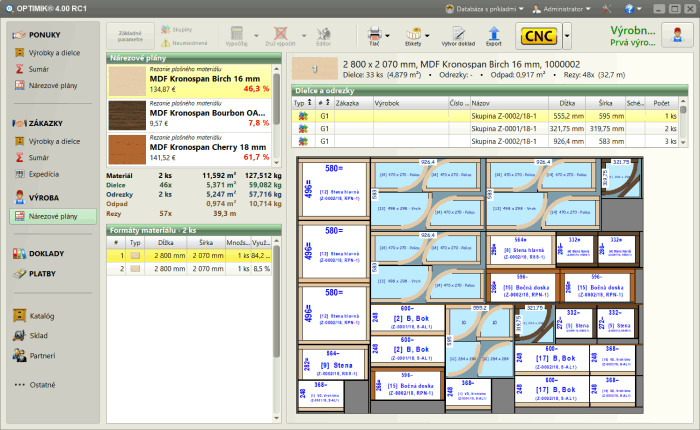Screen dimensions: 700x430
Task: Select row Skupina Z-0002/18-1 with 555,2 mm
Action: click(485, 116)
